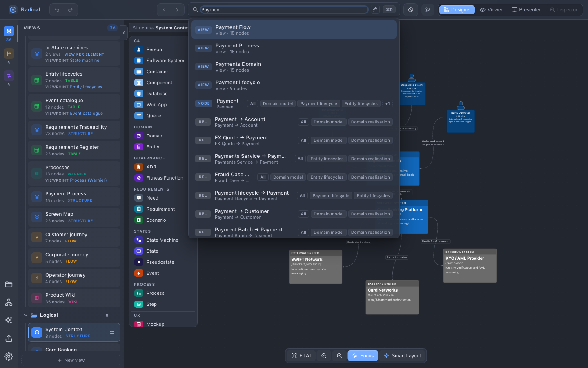This screenshot has height=368, width=588.
Task: Click the zoom out magnifier button
Action: 324,356
